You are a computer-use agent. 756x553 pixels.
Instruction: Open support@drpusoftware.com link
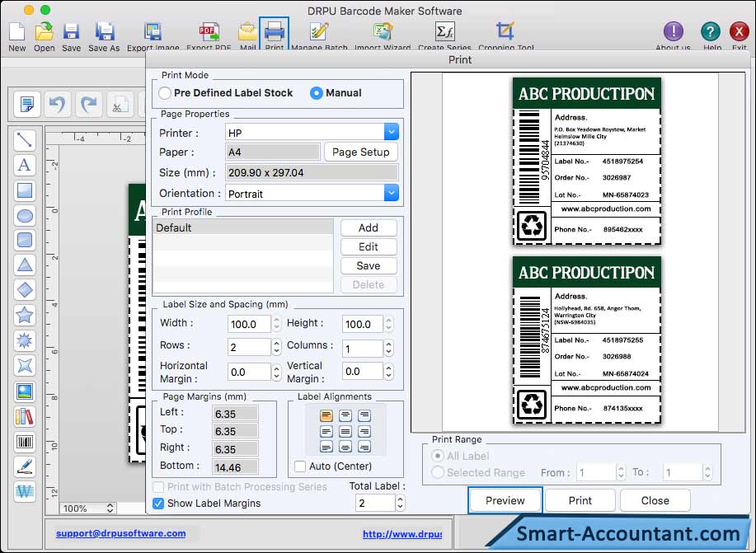[121, 533]
